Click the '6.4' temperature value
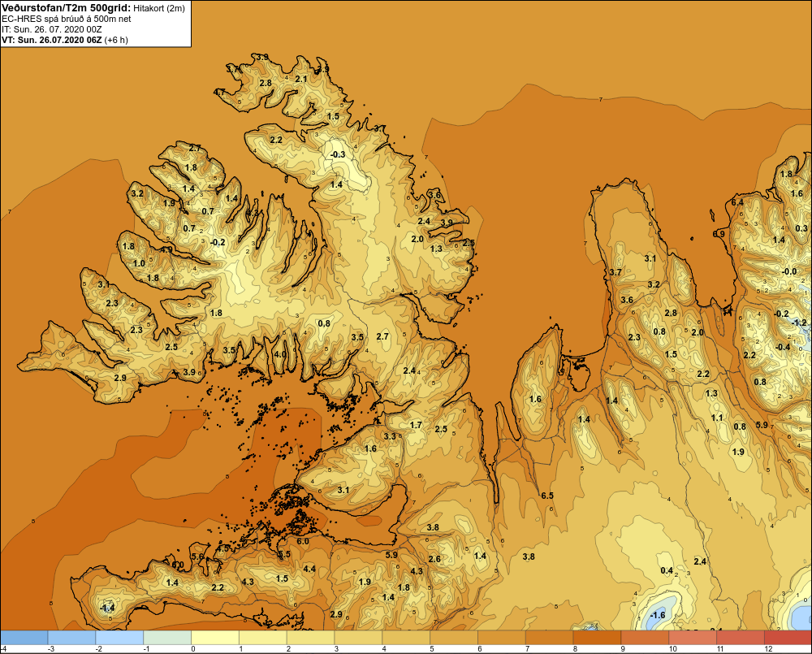 (737, 202)
